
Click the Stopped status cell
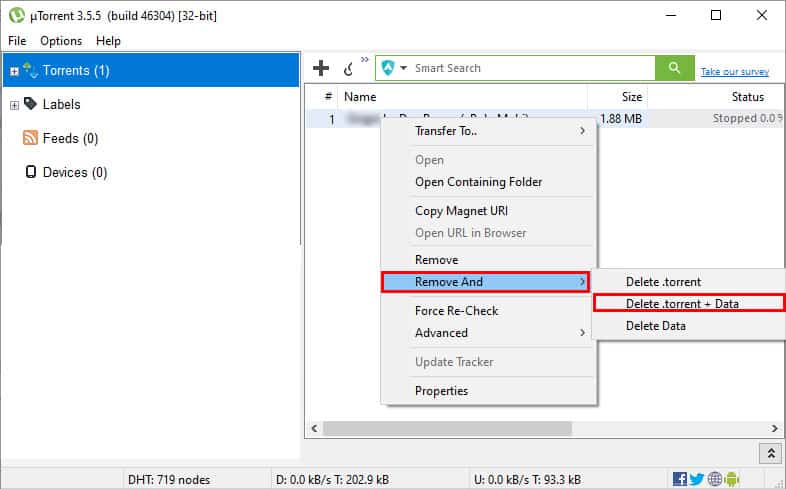coord(747,119)
